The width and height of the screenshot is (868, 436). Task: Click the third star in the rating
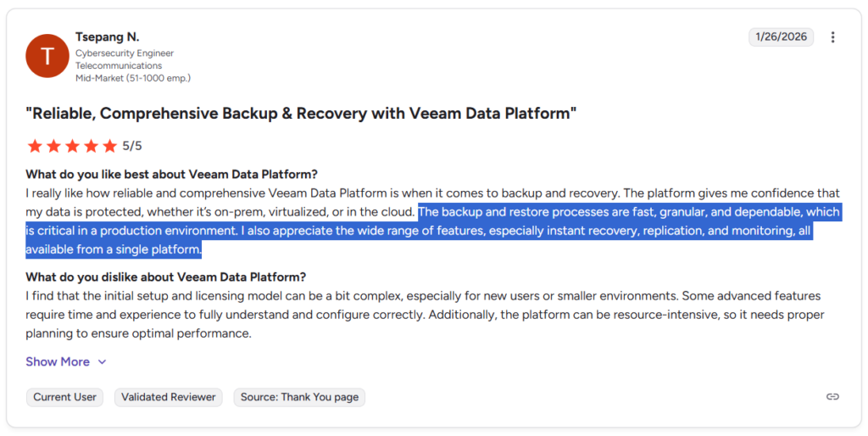[72, 146]
